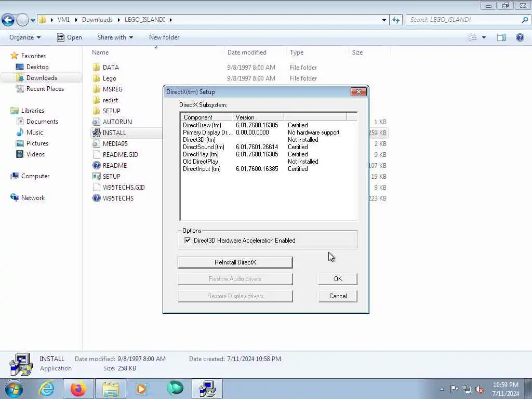Screen dimensions: 532x399
Task: Select the Lego folder icon
Action: (x=96, y=78)
